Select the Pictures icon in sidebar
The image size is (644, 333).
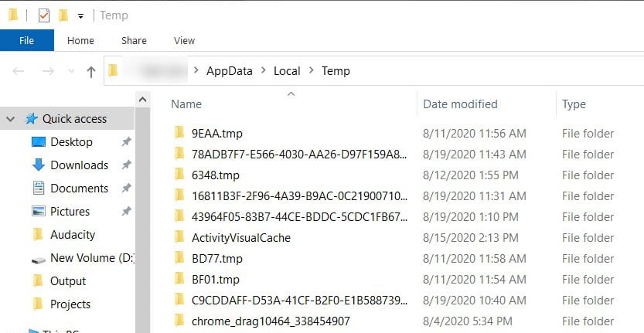coord(38,212)
